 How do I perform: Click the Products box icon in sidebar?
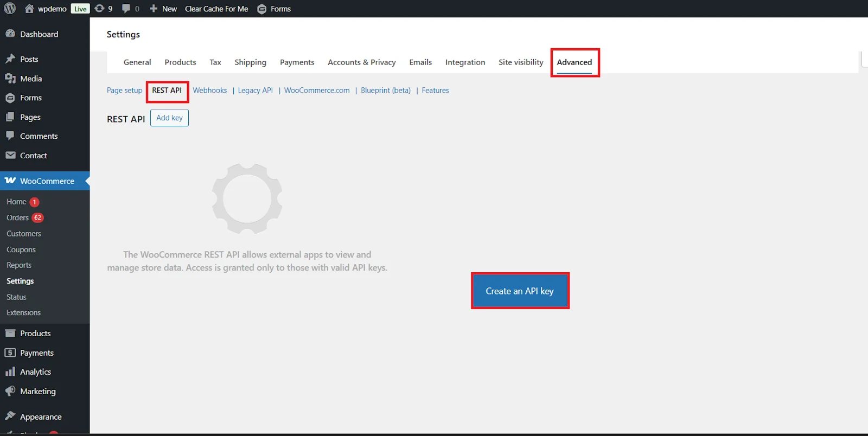10,333
